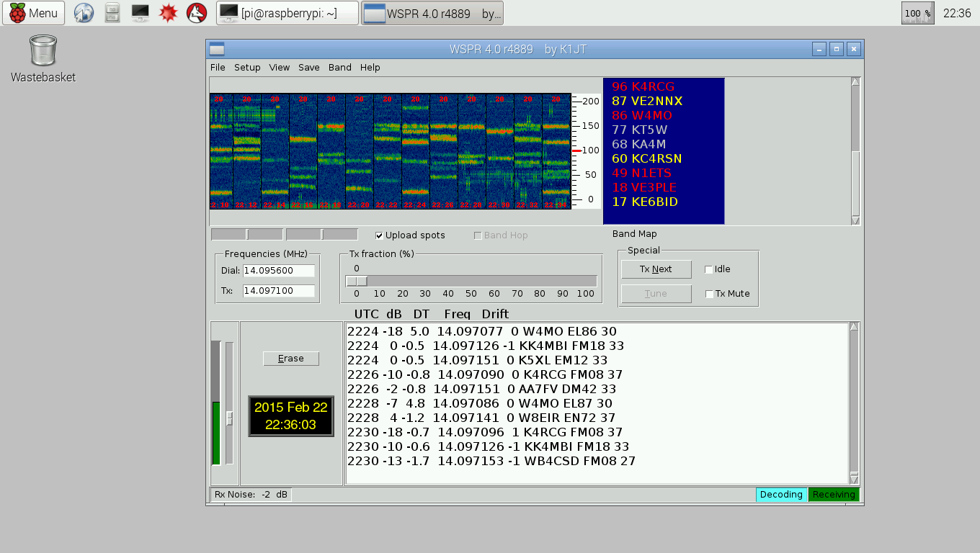This screenshot has width=980, height=553.
Task: Click the right waterfall contrast slider
Action: tap(322, 234)
